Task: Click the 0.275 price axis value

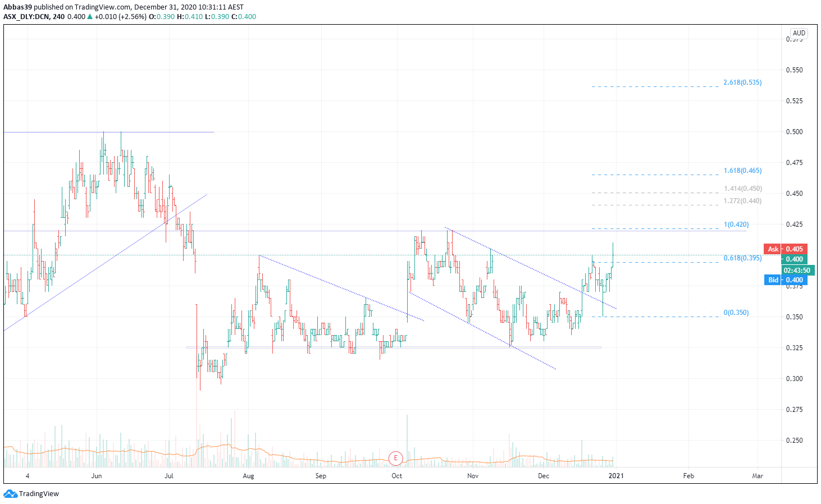Action: tap(794, 410)
